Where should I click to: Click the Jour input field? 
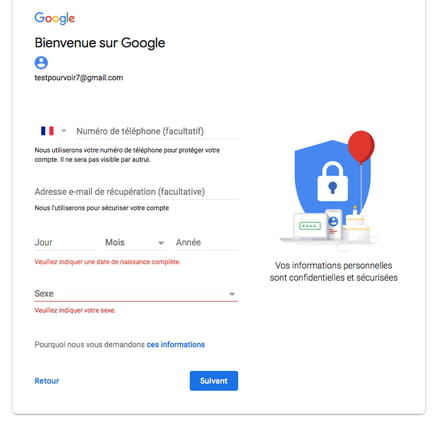65,242
